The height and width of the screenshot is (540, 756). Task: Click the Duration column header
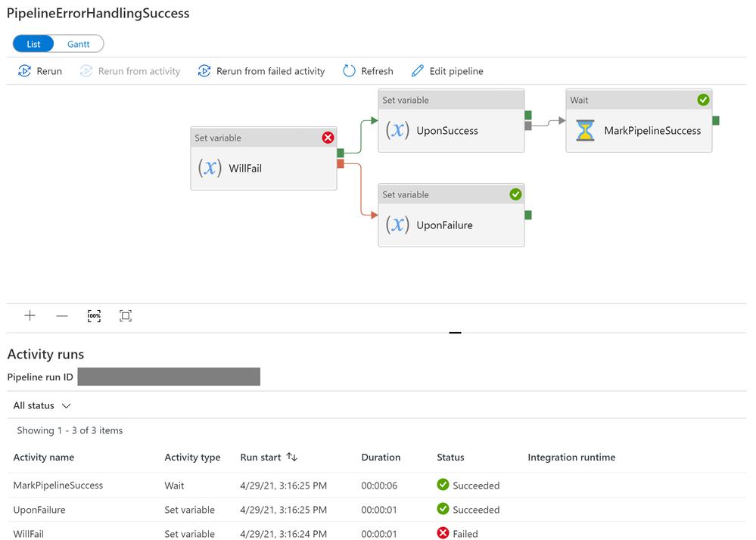[381, 457]
